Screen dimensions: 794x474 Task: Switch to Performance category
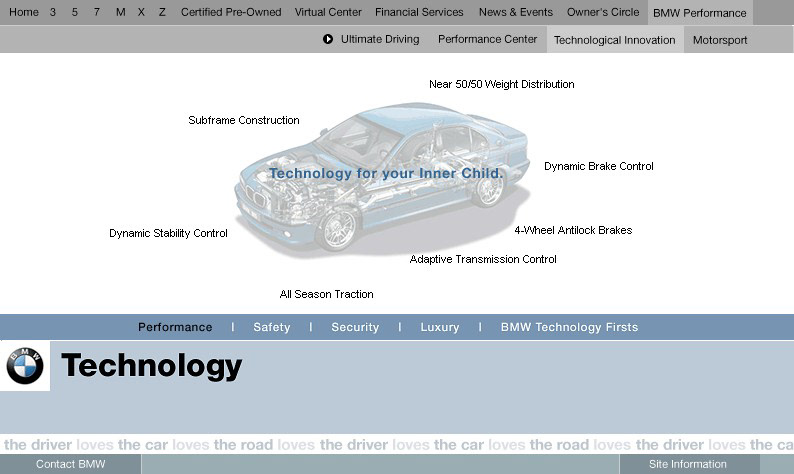(175, 327)
